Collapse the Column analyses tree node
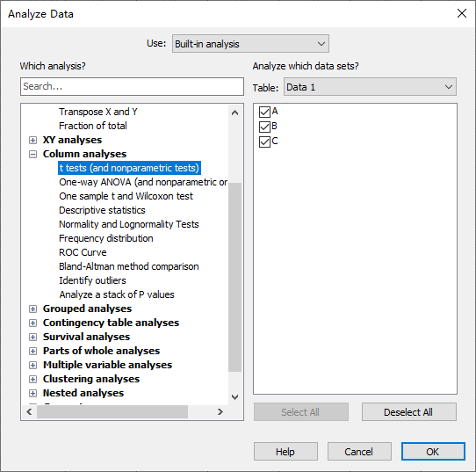Screen dimensions: 476x472 point(32,155)
